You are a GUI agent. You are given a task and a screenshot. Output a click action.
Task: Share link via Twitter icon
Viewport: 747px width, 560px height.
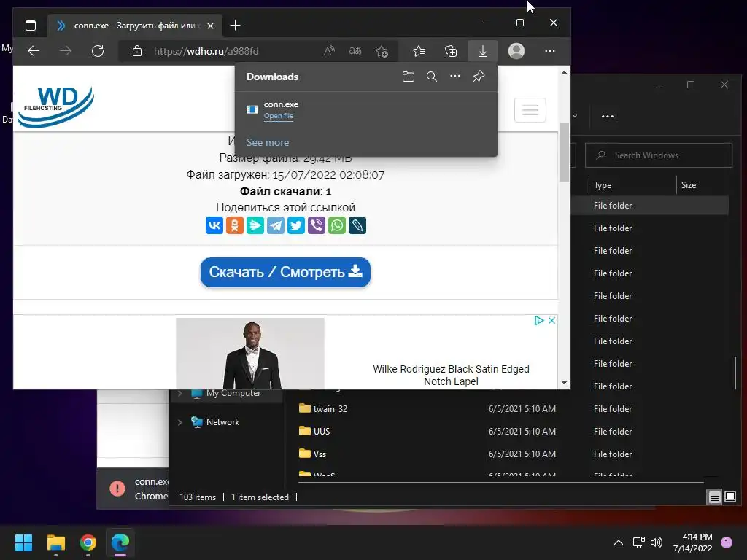(x=296, y=225)
